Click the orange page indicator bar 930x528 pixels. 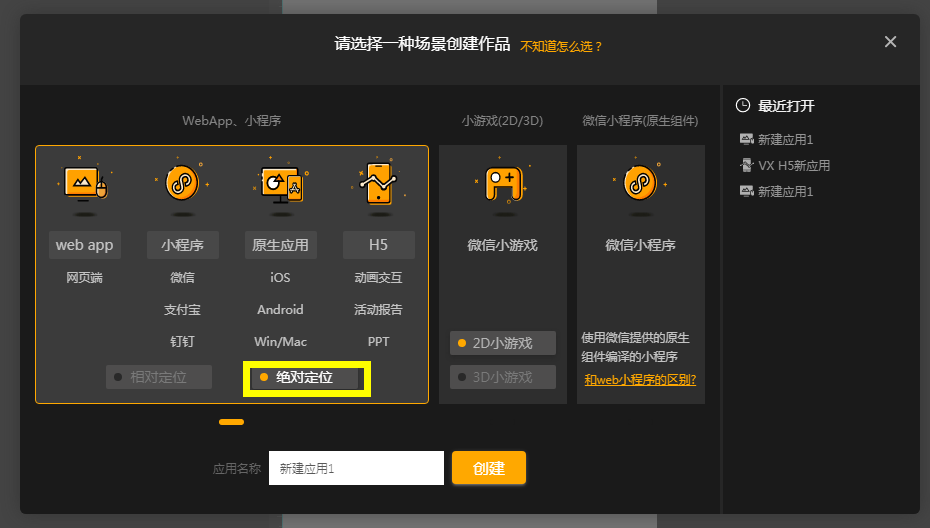[x=231, y=422]
